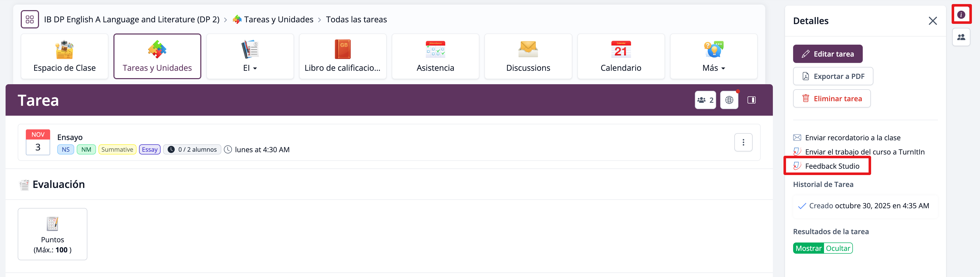The image size is (980, 277).
Task: Click the 2 students count button
Action: coord(705,100)
